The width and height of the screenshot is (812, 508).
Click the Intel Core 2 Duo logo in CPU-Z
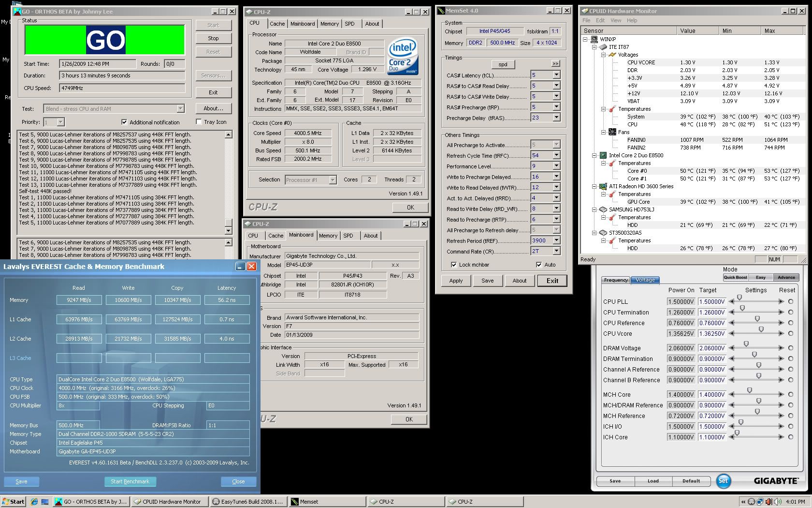click(403, 57)
